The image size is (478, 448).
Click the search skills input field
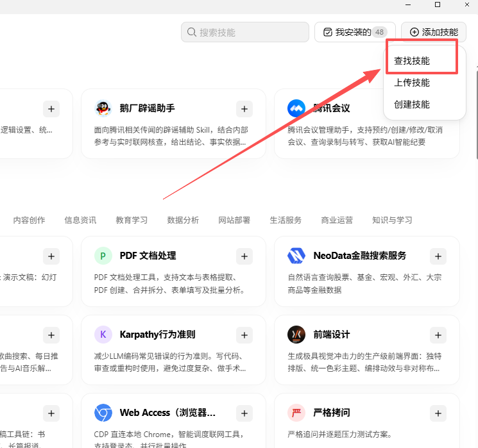click(245, 32)
